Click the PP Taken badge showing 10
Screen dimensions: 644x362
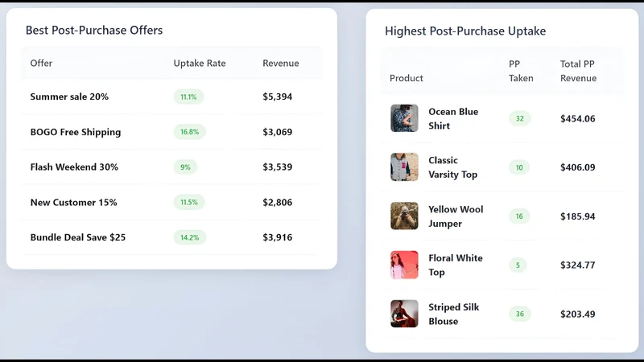pyautogui.click(x=519, y=167)
